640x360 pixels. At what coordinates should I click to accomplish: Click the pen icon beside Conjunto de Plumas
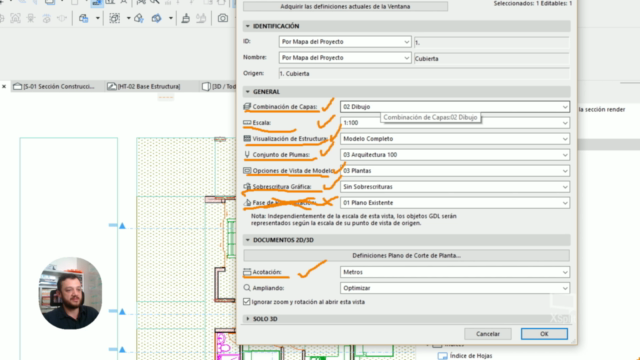247,155
